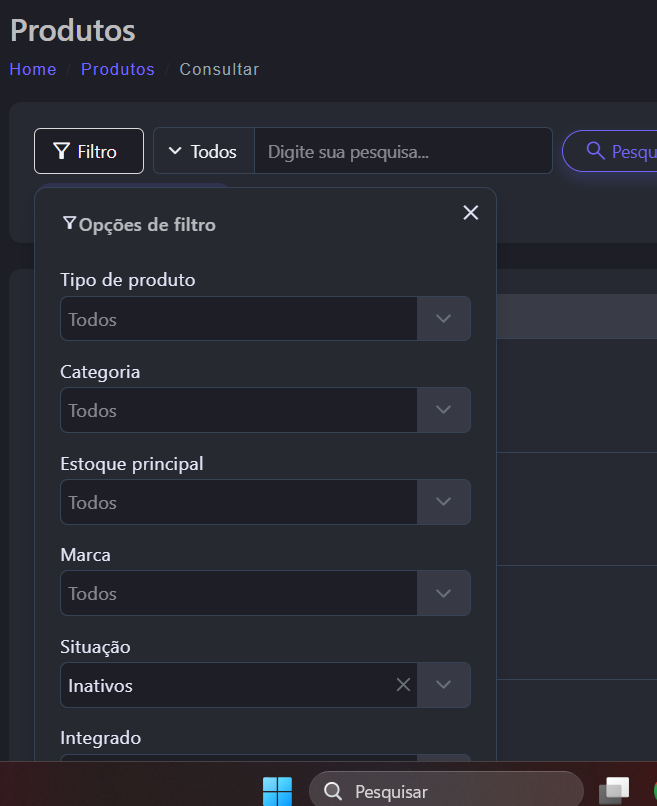The height and width of the screenshot is (806, 657).
Task: Click the Filtro button
Action: coord(88,151)
